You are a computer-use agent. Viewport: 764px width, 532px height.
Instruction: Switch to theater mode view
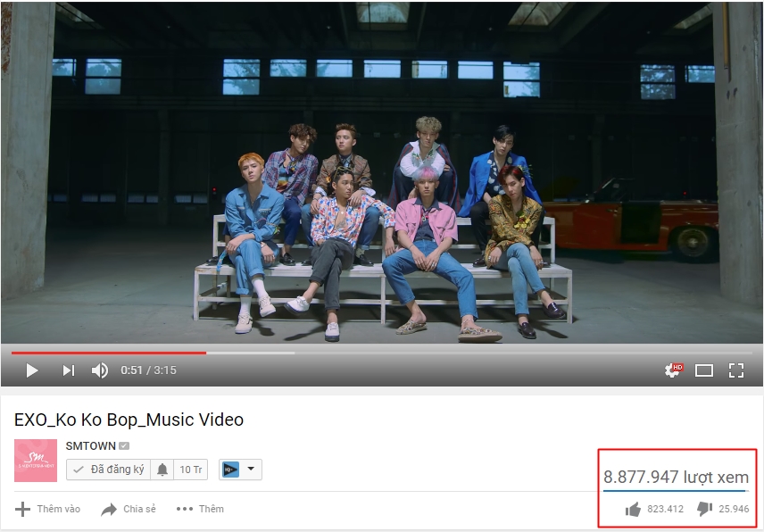click(704, 370)
